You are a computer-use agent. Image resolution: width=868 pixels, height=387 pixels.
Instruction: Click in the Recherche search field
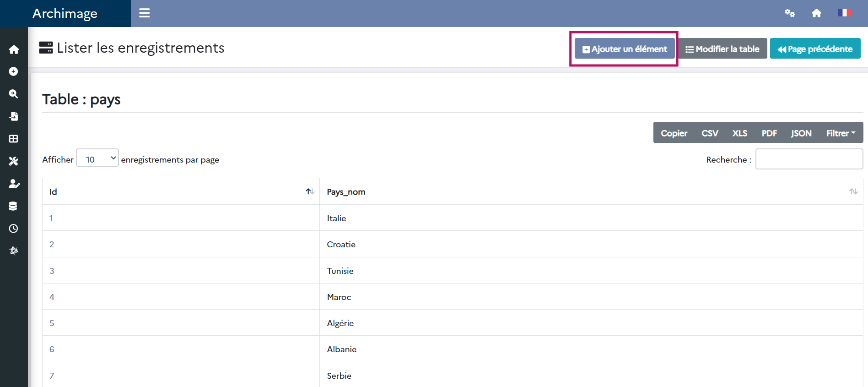click(x=809, y=159)
